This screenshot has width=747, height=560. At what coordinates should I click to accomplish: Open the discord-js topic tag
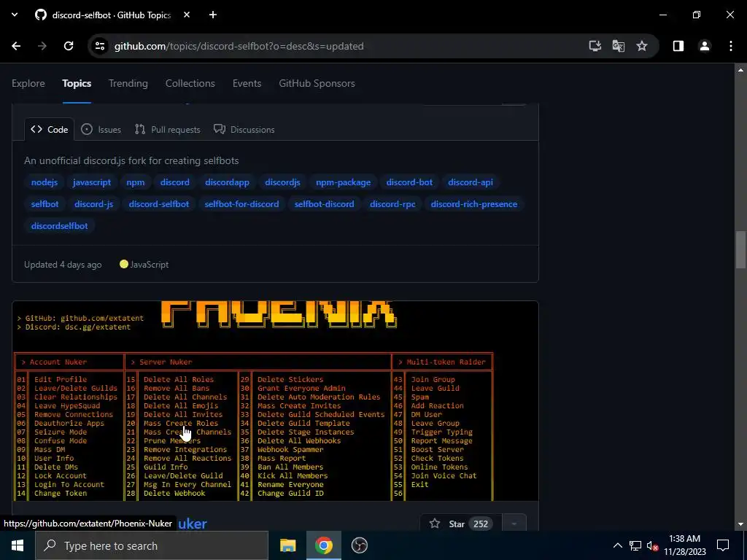point(94,204)
